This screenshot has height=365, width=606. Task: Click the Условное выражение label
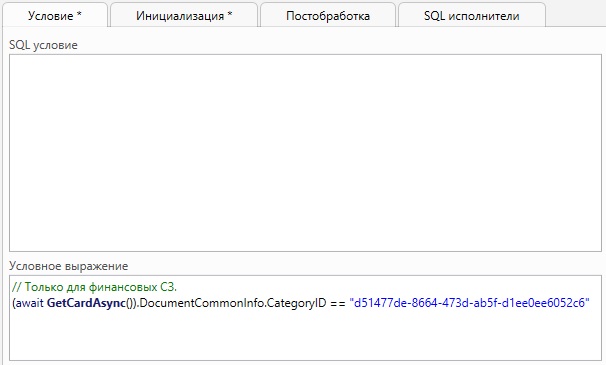(68, 266)
